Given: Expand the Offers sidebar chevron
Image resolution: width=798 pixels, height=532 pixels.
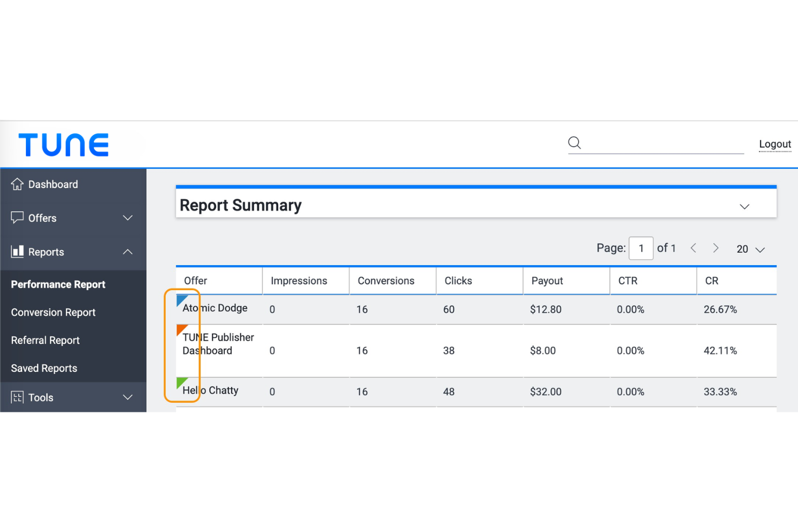Looking at the screenshot, I should click(x=128, y=218).
